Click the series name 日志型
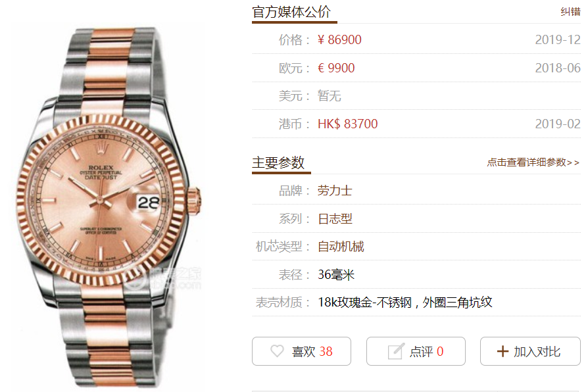The width and height of the screenshot is (588, 392). (x=335, y=218)
